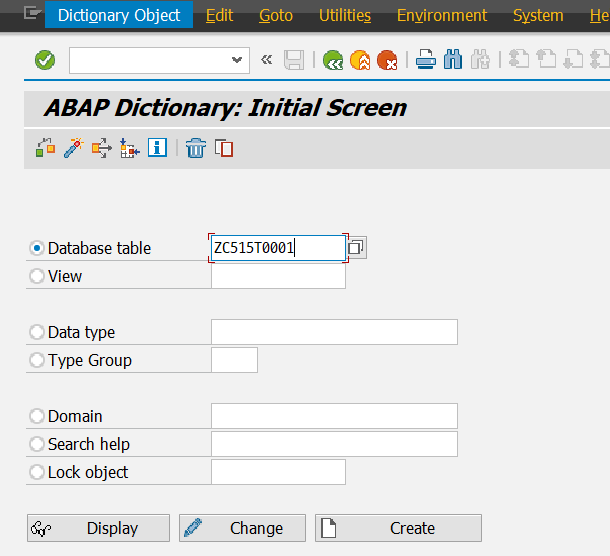This screenshot has width=610, height=556.
Task: Open the Utilities menu
Action: [x=345, y=16]
